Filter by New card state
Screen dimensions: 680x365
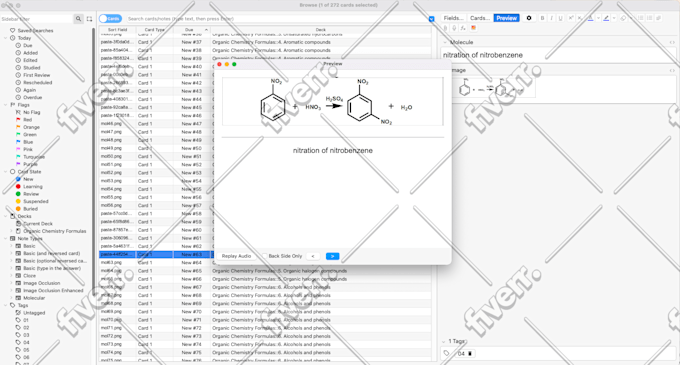28,179
